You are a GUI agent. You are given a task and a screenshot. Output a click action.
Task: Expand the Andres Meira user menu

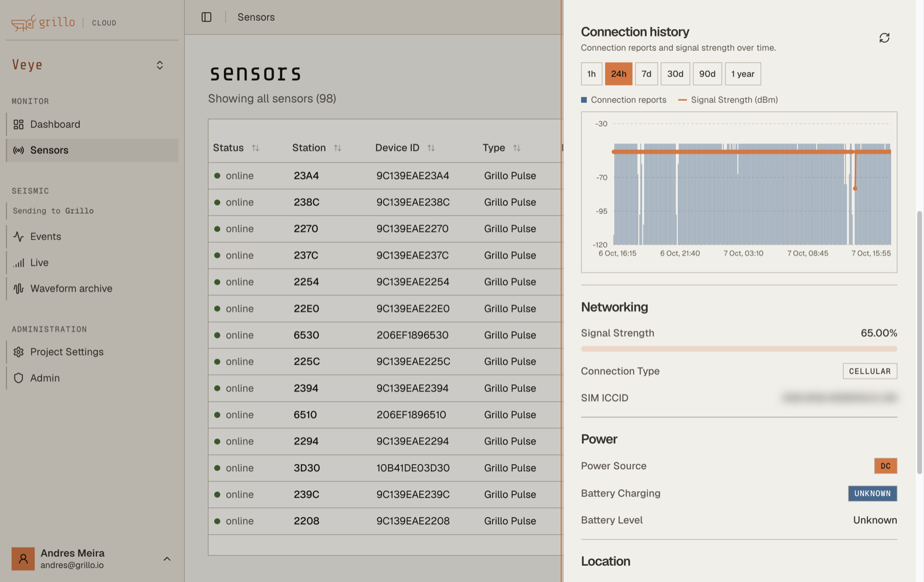pyautogui.click(x=167, y=559)
